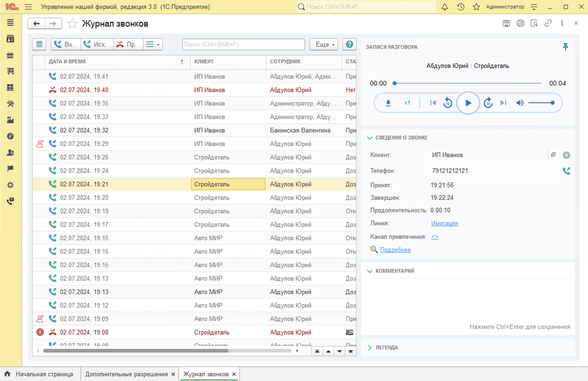Viewport: 588px width, 381px height.
Task: Rewind recording 10 seconds back
Action: coord(448,103)
